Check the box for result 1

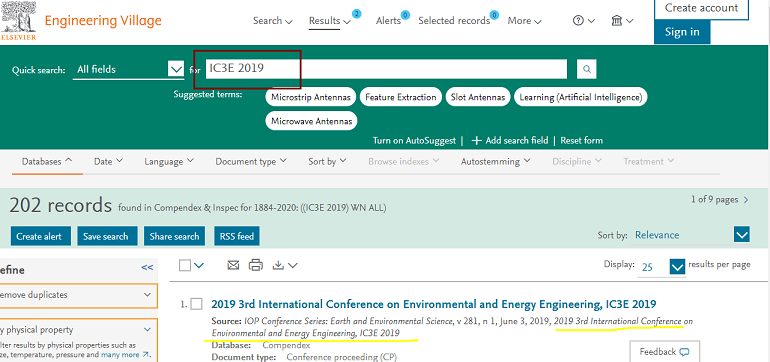(x=196, y=304)
